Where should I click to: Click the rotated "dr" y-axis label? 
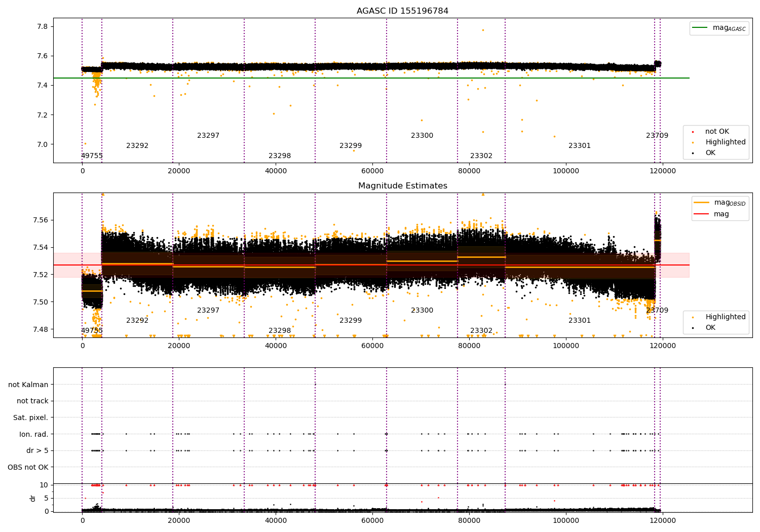coord(33,498)
